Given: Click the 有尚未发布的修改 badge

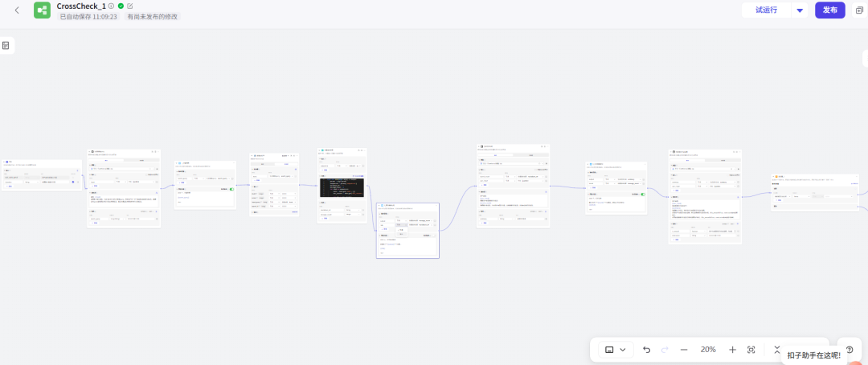Looking at the screenshot, I should (x=152, y=17).
